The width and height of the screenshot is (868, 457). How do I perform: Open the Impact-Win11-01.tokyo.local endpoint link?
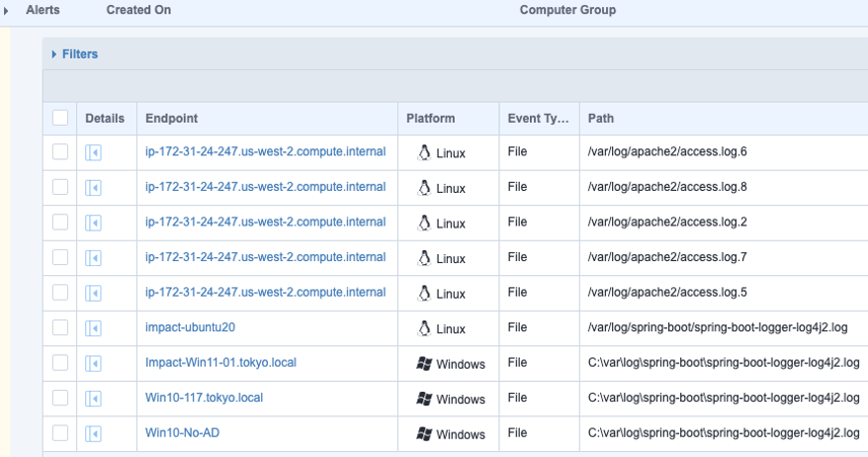[220, 363]
